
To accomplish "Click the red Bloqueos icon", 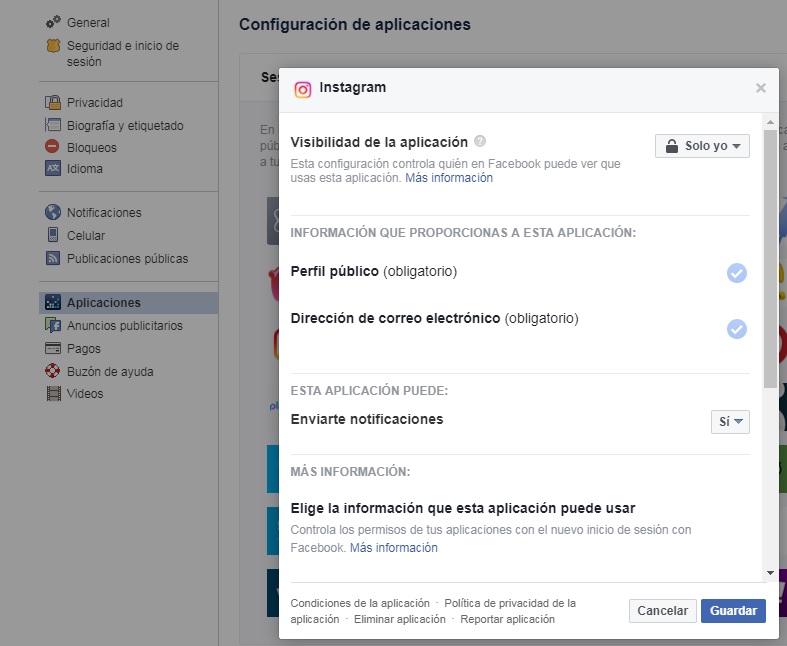I will [x=54, y=147].
